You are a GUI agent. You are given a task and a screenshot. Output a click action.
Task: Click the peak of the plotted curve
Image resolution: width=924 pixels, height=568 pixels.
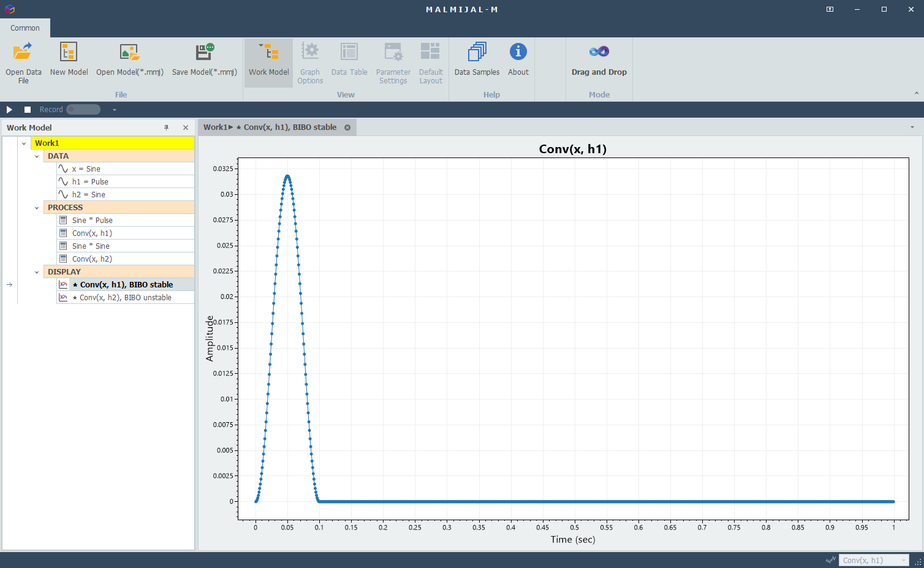287,176
